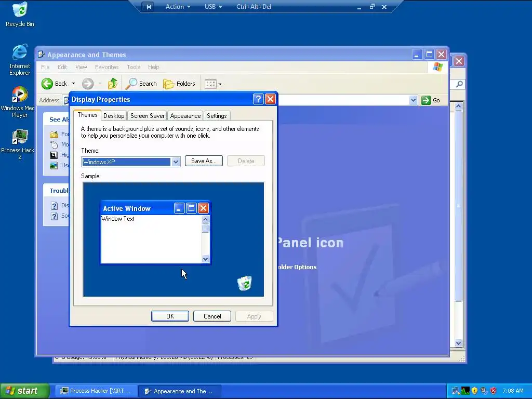532x399 pixels.
Task: Launch the Internet Explorer desktop icon
Action: [x=20, y=60]
